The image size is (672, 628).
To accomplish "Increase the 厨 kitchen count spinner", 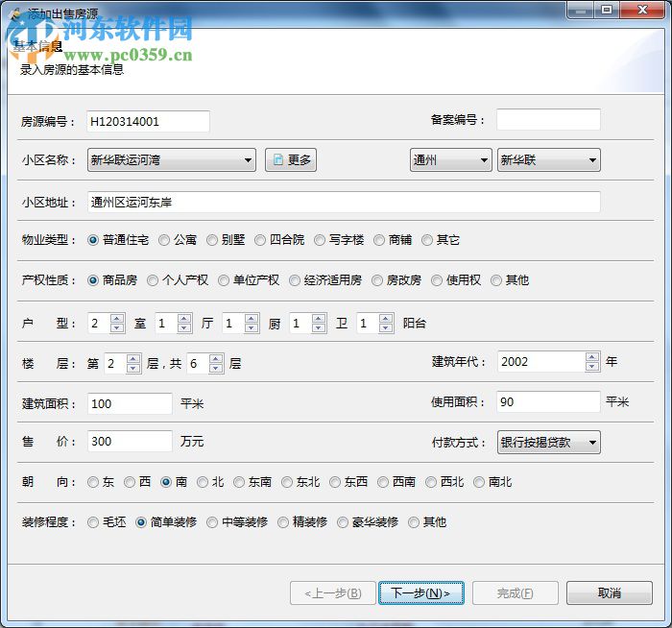I will point(252,319).
